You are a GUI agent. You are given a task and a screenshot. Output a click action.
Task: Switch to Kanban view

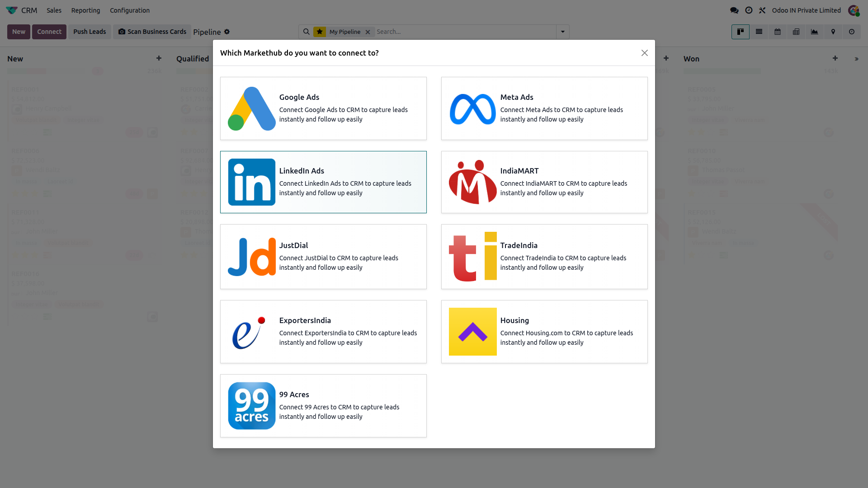(x=740, y=32)
